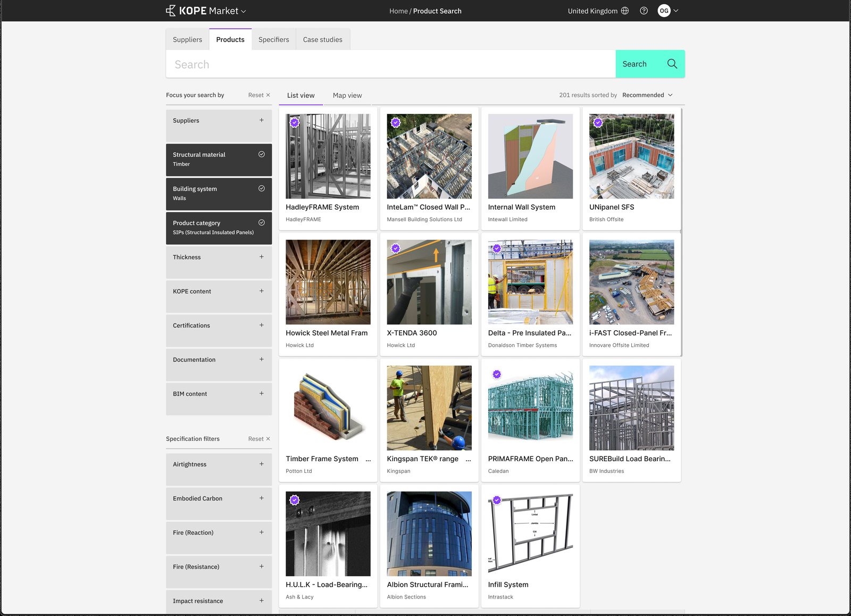Reset the Focus your search by filters

tap(259, 95)
